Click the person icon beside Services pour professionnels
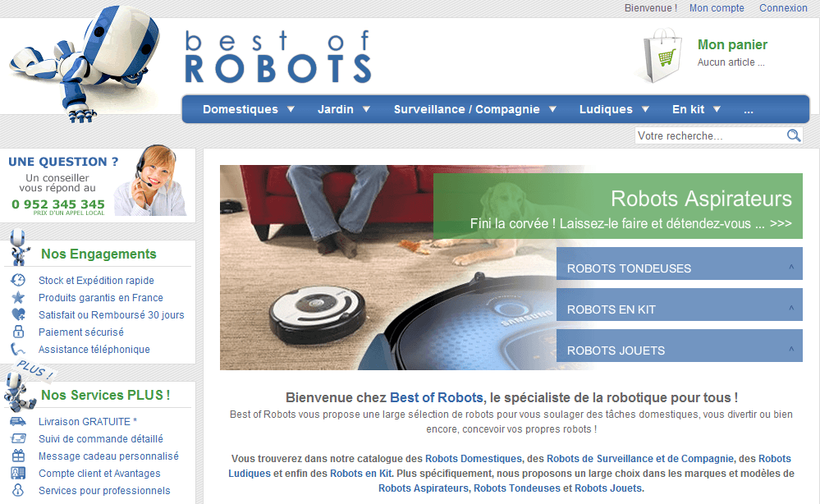 [18, 490]
